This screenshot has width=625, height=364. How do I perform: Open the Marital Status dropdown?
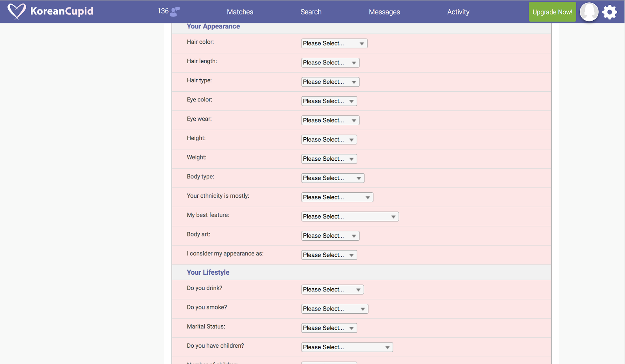(329, 328)
